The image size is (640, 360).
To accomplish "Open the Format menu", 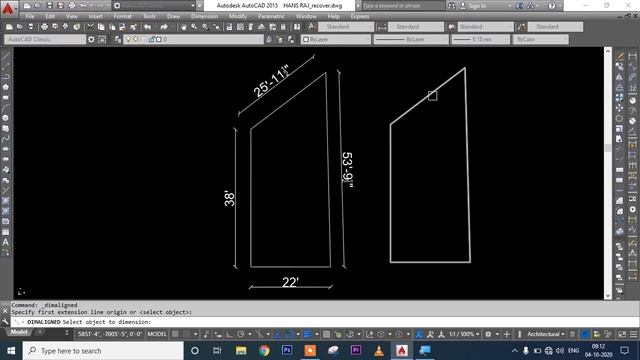I will [122, 16].
